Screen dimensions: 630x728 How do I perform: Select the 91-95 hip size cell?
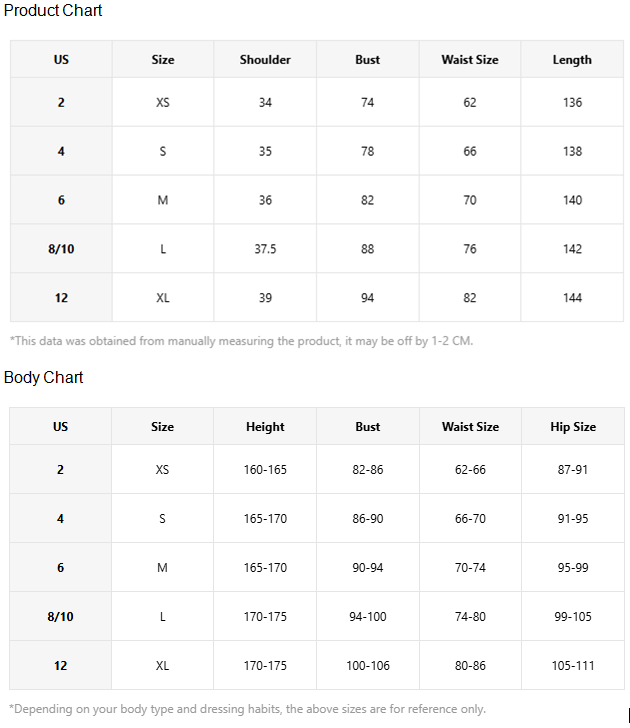click(573, 519)
